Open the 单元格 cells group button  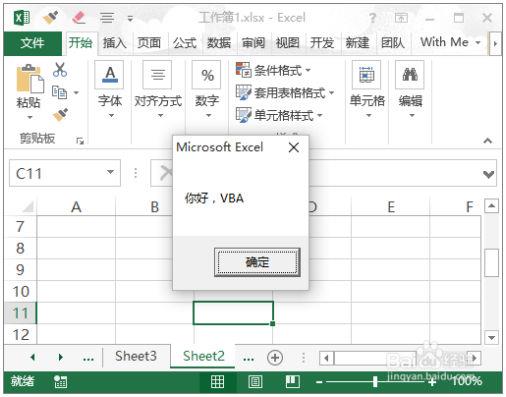(367, 90)
